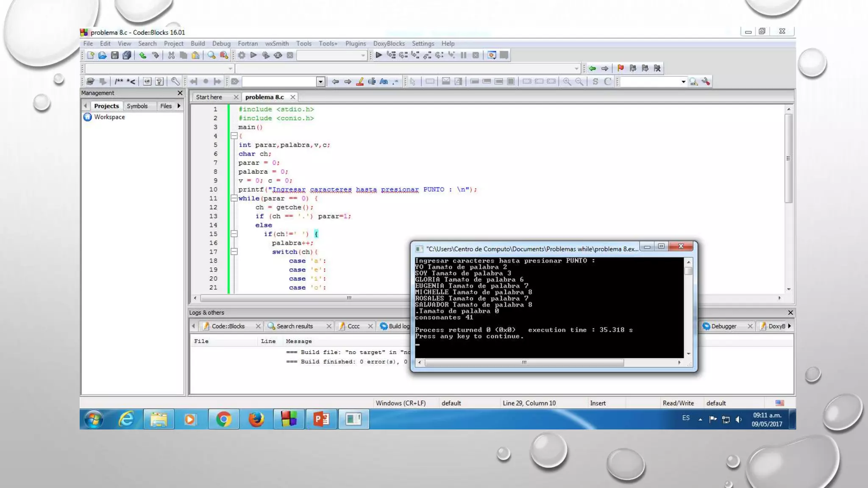
Task: Open the Settings menu
Action: 423,43
